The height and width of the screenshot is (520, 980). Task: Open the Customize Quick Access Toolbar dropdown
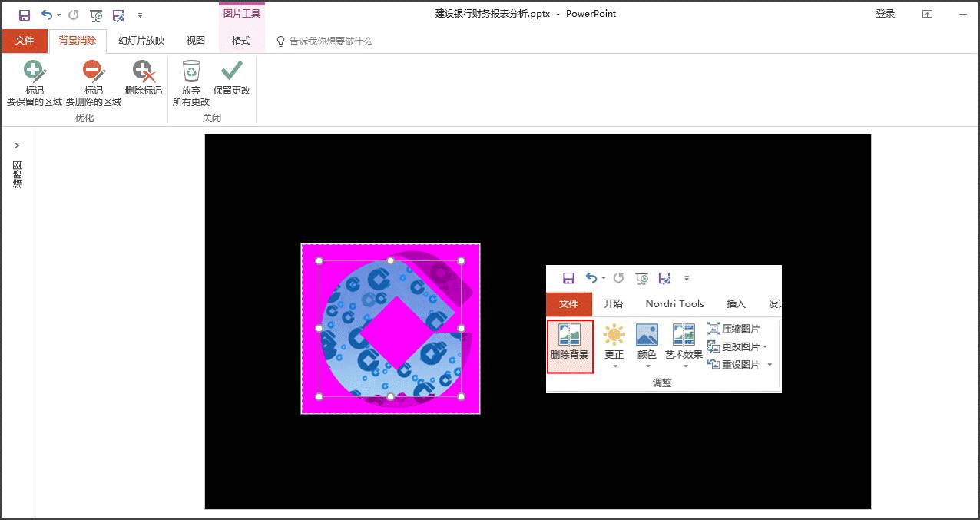click(x=140, y=15)
